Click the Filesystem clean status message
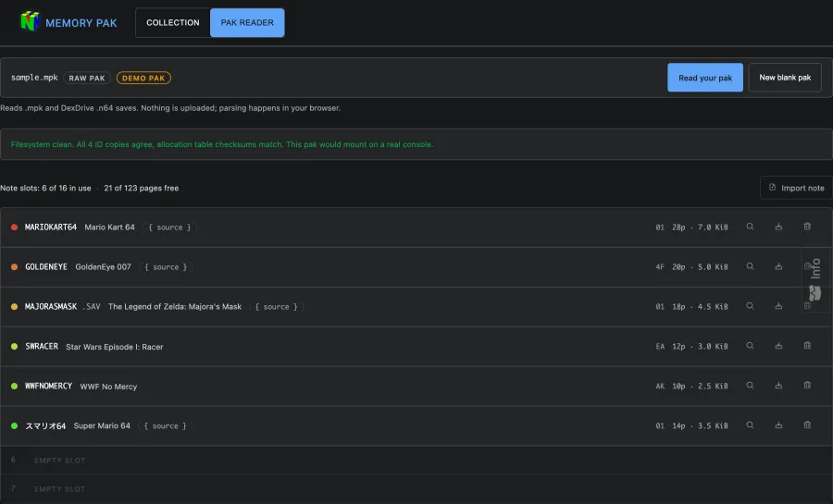 coord(222,144)
